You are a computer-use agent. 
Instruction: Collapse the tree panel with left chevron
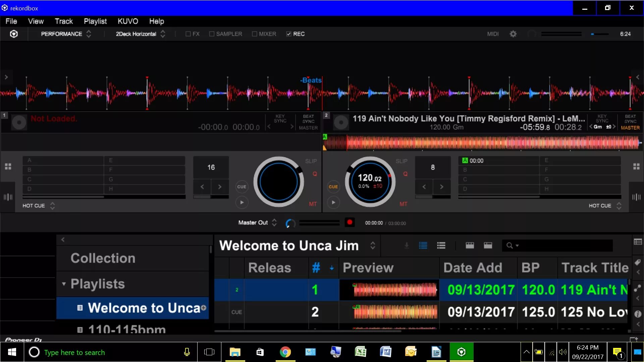pyautogui.click(x=63, y=240)
